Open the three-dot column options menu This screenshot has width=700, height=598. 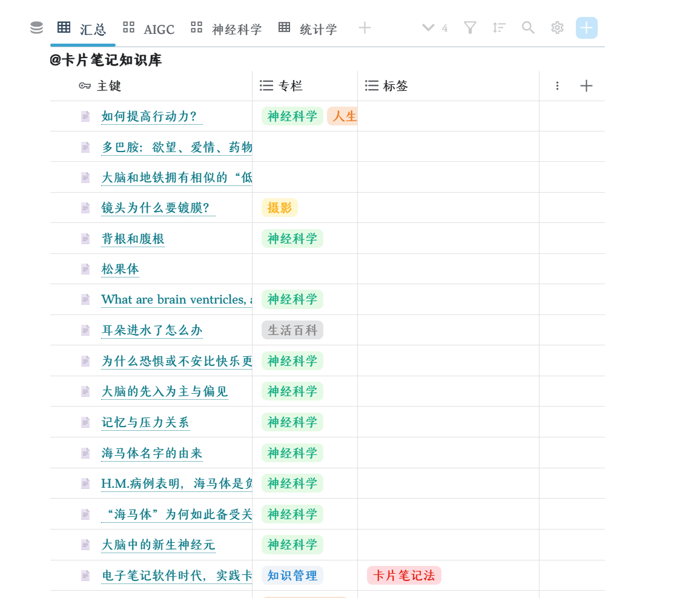[x=556, y=85]
